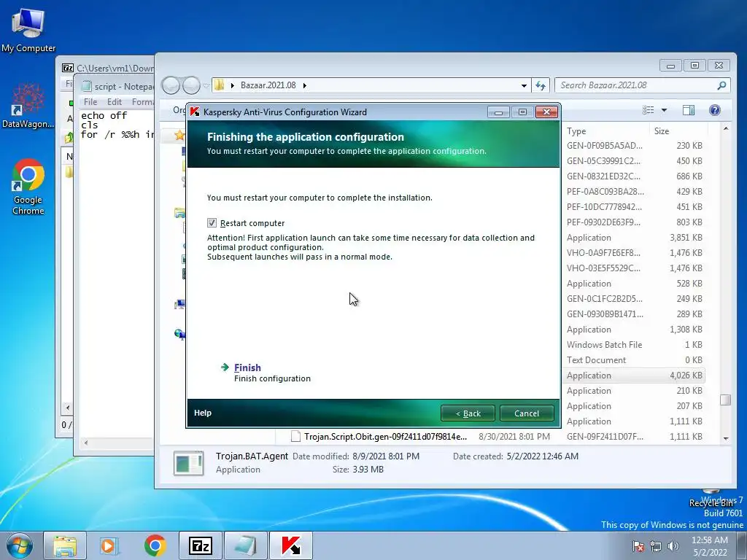Toggle the preview pane button
747x560 pixels.
coord(689,111)
